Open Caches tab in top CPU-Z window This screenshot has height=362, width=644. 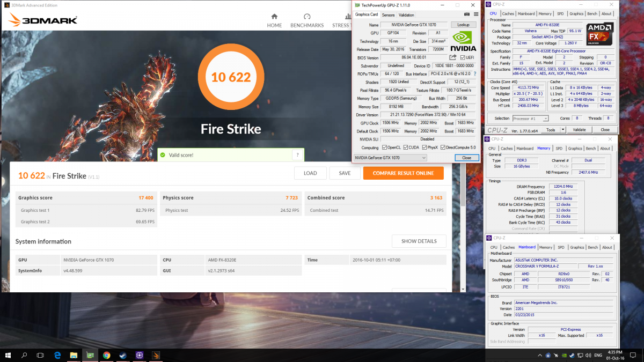click(x=508, y=14)
